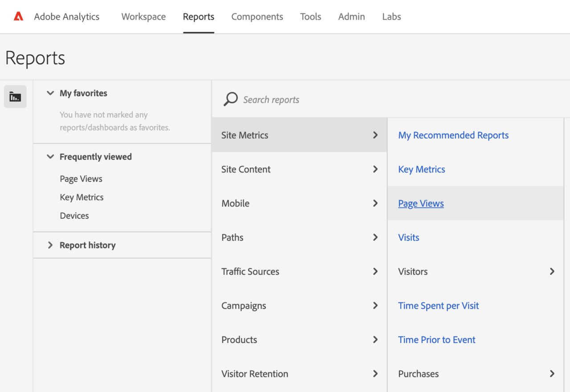Expand the Traffic Sources arrow
Viewport: 570px width, 392px height.
(375, 271)
